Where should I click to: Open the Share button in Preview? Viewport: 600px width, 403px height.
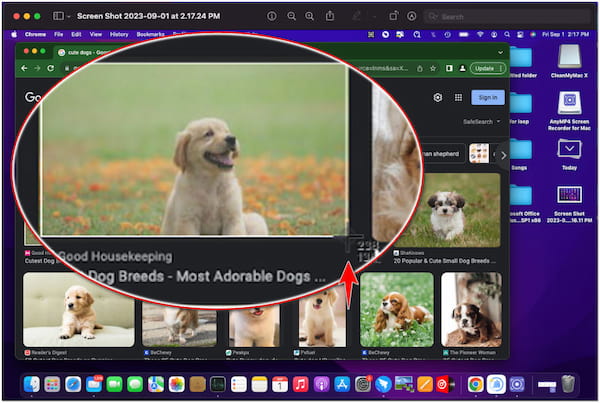(x=329, y=16)
